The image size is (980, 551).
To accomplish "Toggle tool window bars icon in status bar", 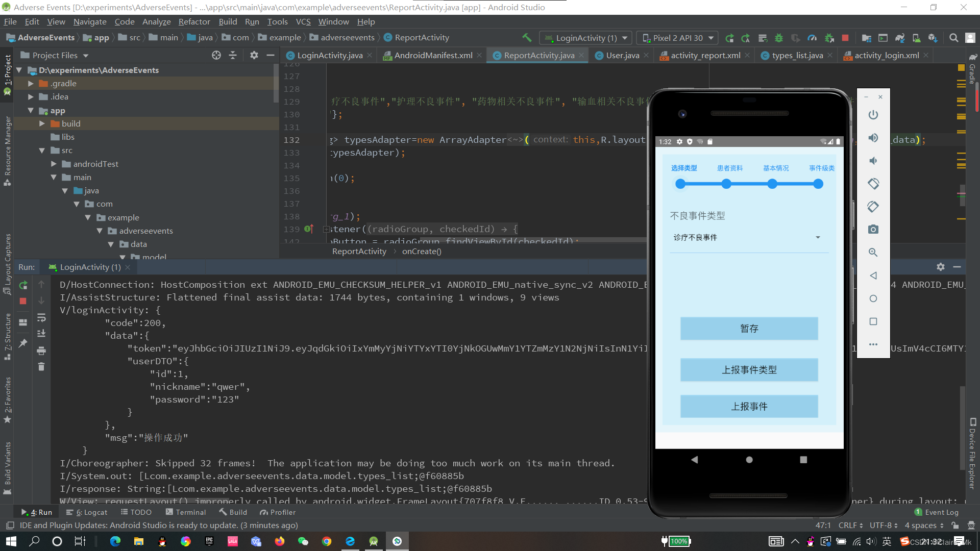I will point(10,525).
